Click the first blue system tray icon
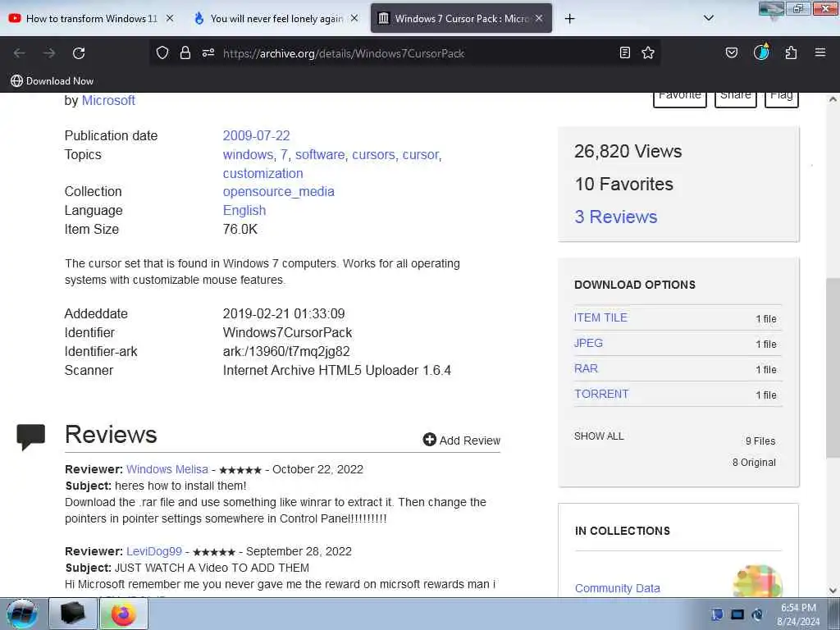840x630 pixels. [717, 614]
